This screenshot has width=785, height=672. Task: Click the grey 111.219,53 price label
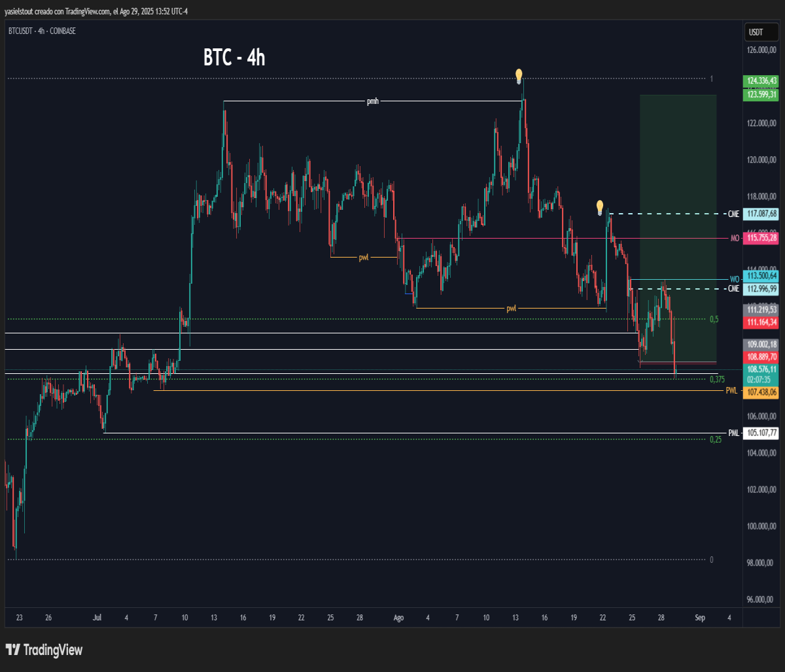(761, 309)
